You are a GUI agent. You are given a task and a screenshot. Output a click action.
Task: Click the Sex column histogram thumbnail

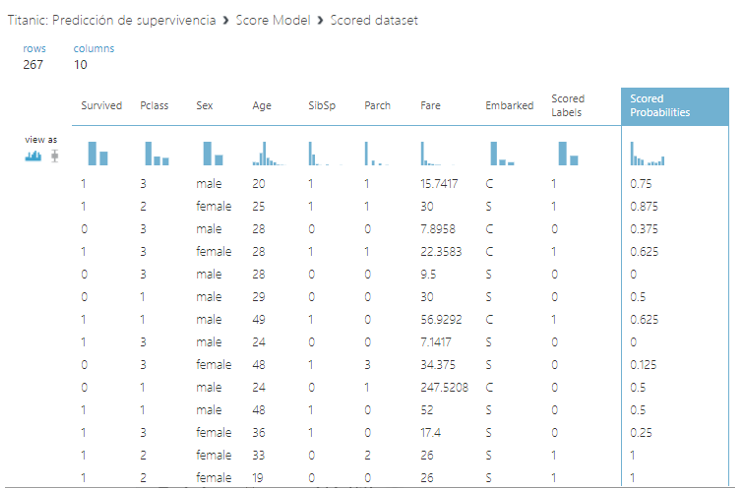click(x=213, y=153)
